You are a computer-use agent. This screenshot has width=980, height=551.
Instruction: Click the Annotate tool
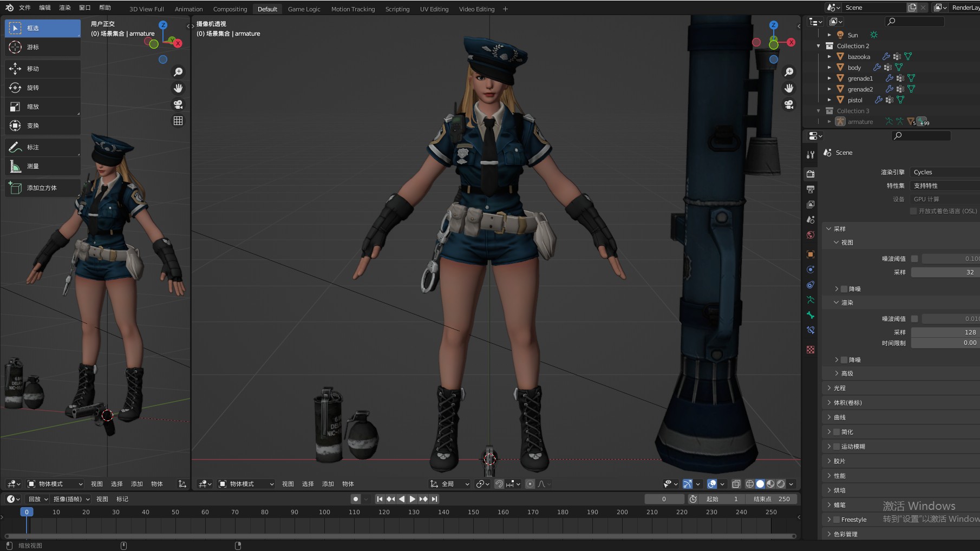click(42, 147)
